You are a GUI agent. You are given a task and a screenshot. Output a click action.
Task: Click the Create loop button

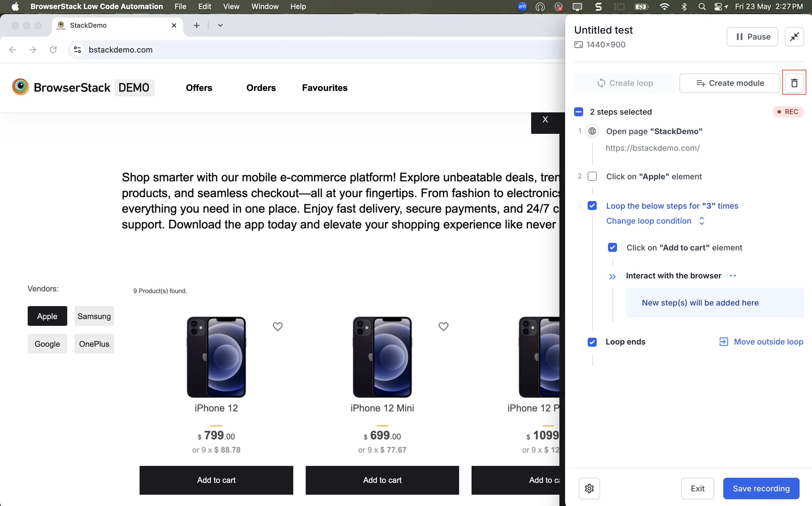click(x=624, y=83)
